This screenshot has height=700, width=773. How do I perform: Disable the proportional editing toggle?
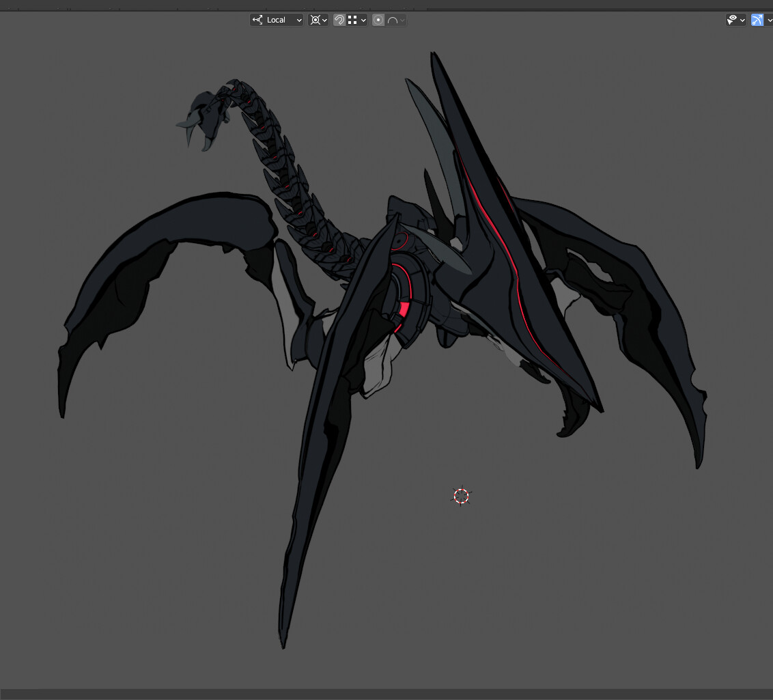[x=378, y=20]
